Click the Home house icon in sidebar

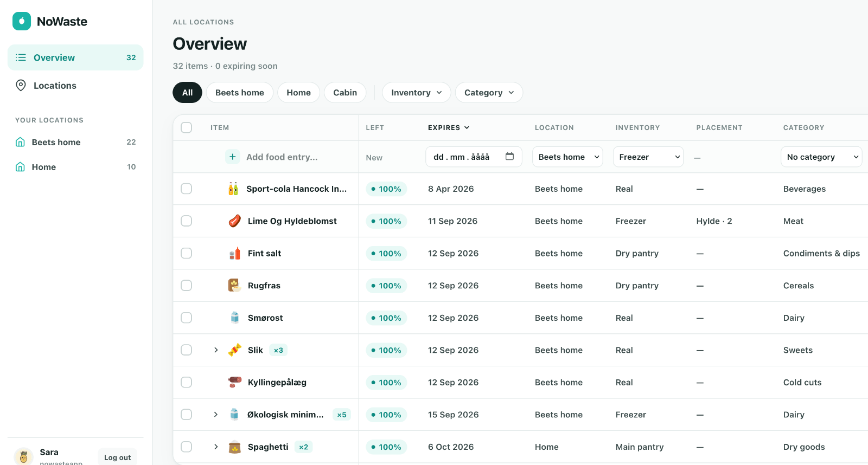[20, 167]
